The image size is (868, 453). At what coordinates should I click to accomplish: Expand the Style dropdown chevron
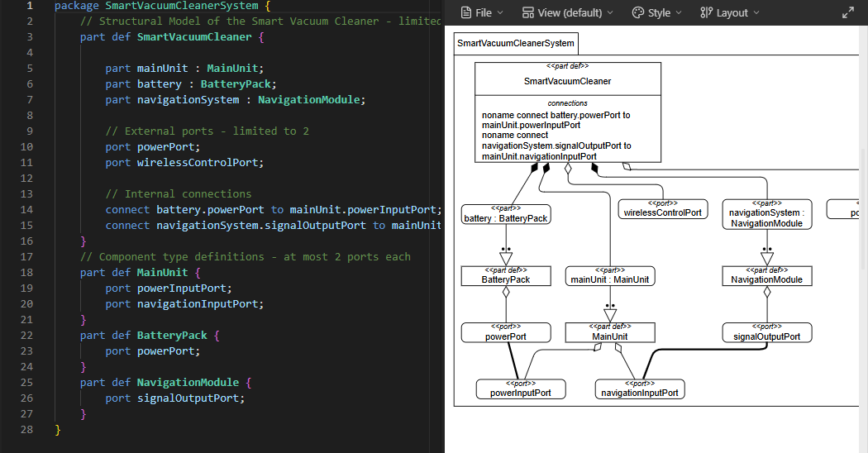[x=679, y=13]
